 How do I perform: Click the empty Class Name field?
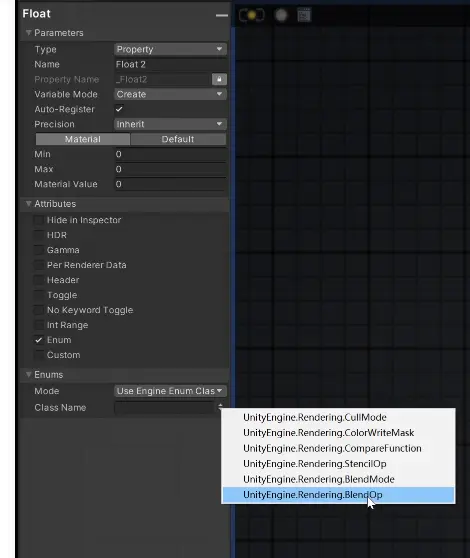pos(165,407)
